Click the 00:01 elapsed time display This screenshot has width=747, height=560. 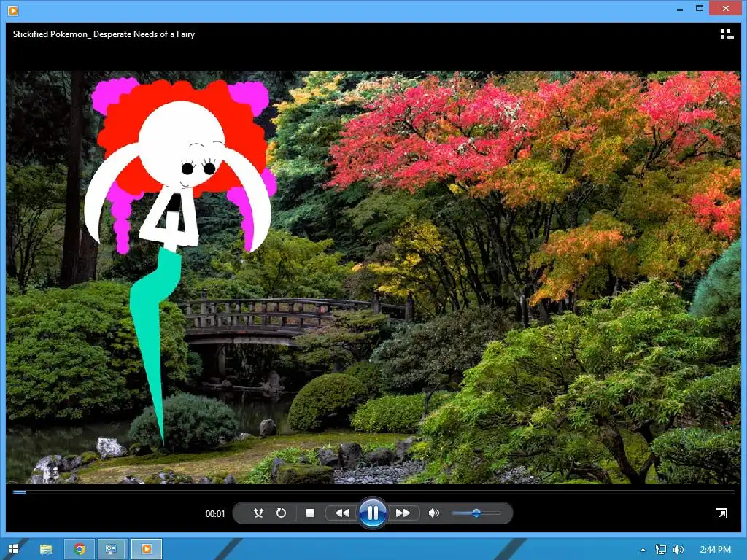click(215, 514)
